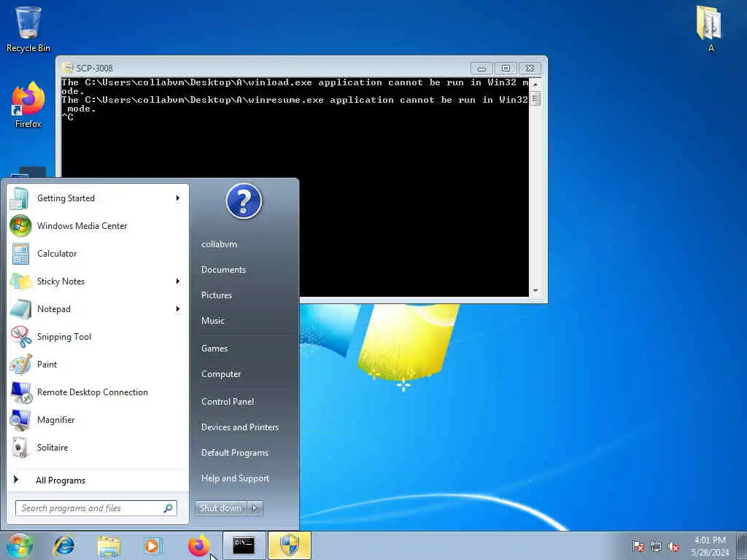Click the Start orb button

tap(20, 545)
